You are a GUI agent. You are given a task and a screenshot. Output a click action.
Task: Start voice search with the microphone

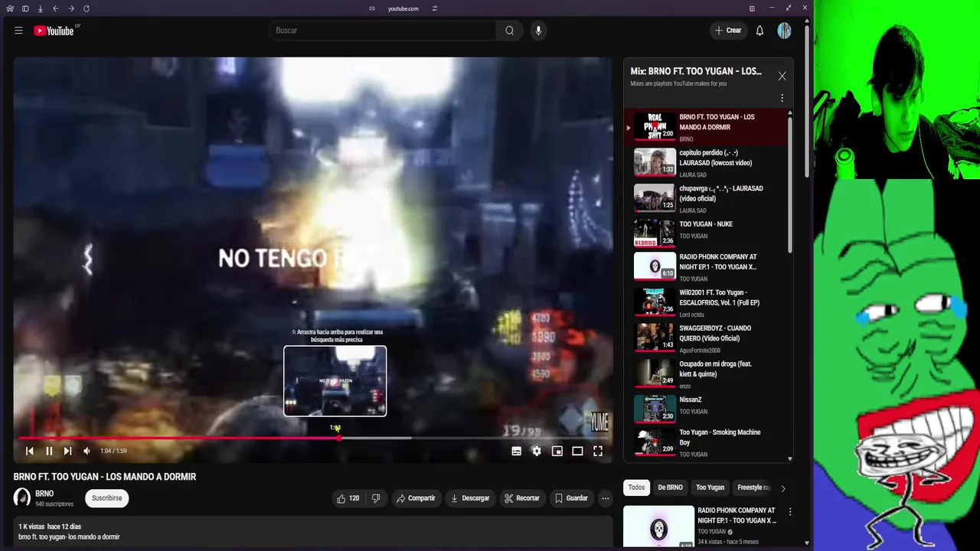(538, 31)
